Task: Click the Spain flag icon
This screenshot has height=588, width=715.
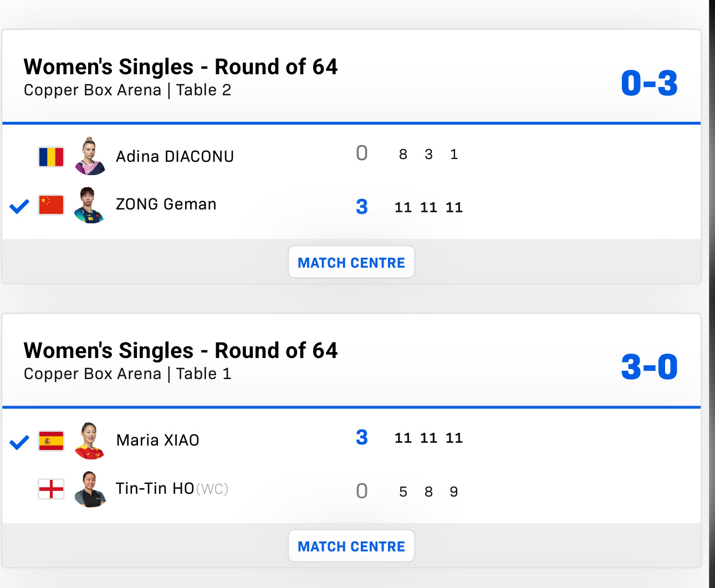Action: tap(51, 441)
